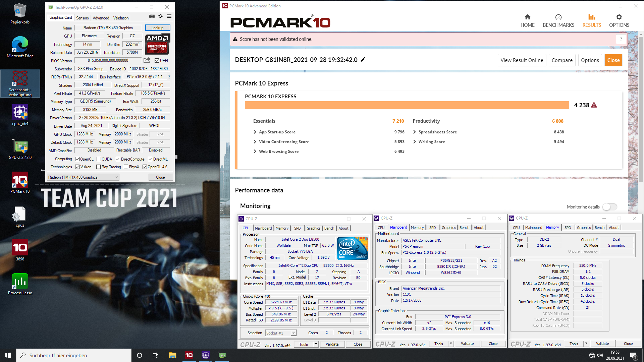Screen dimensions: 644x362
Task: Open the Microsoft Edge desktop icon
Action: (x=20, y=47)
